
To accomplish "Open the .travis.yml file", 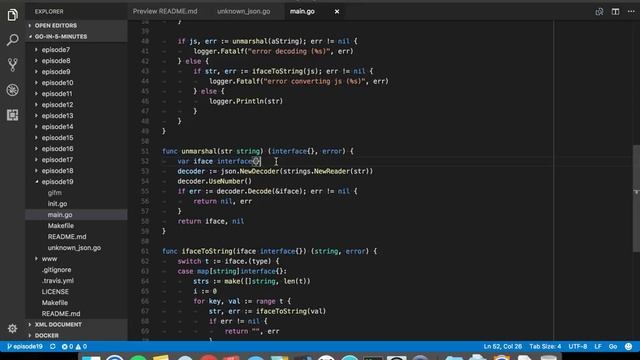I will (58, 281).
